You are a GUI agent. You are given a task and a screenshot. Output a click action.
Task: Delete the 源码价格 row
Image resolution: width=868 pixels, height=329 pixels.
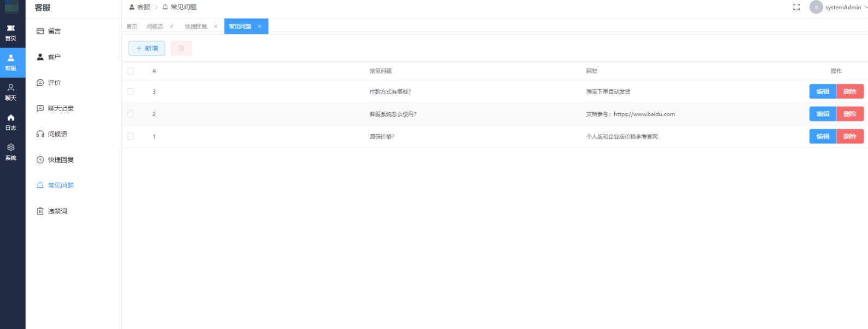tap(850, 136)
